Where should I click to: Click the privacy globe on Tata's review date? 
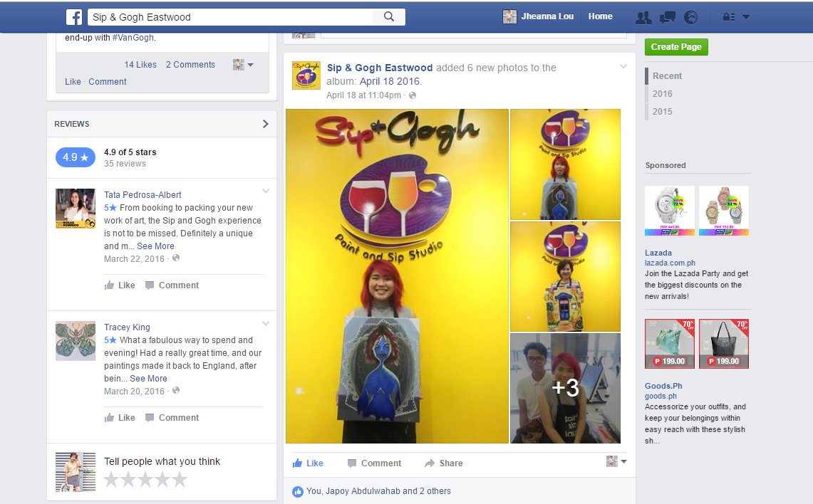click(x=176, y=258)
